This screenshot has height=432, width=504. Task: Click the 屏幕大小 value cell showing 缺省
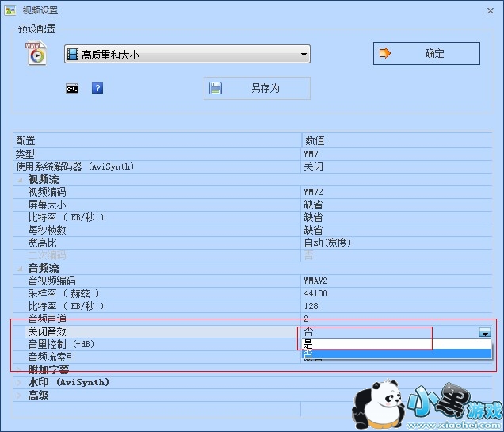314,205
